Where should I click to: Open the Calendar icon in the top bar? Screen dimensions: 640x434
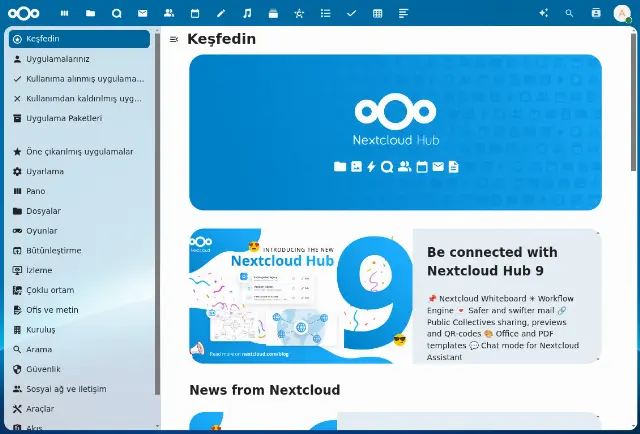tap(195, 13)
